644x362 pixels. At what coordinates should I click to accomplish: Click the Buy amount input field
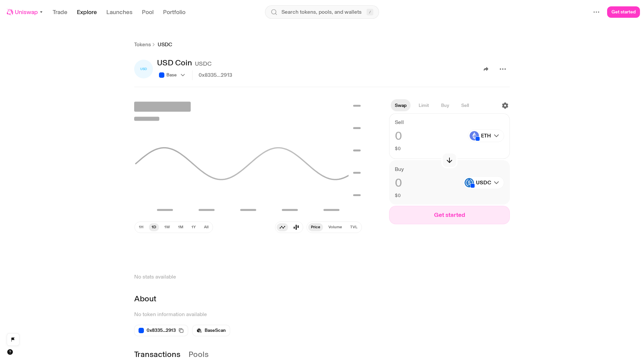click(427, 183)
